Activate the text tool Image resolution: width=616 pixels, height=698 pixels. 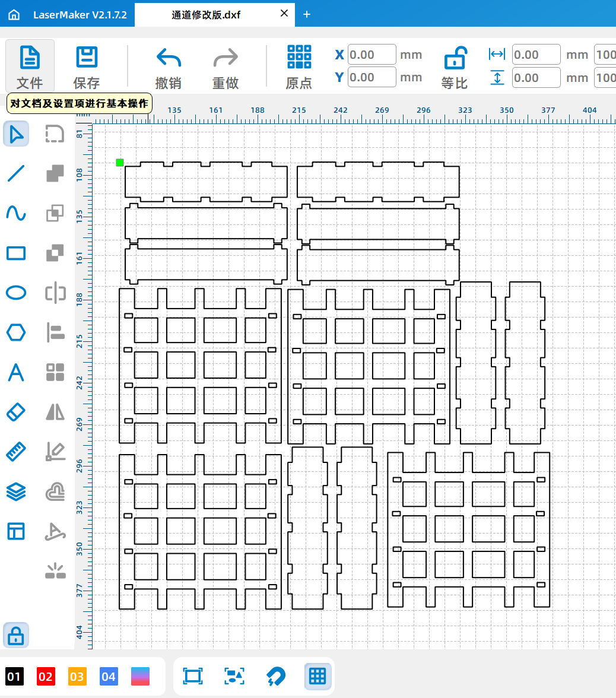(x=16, y=372)
